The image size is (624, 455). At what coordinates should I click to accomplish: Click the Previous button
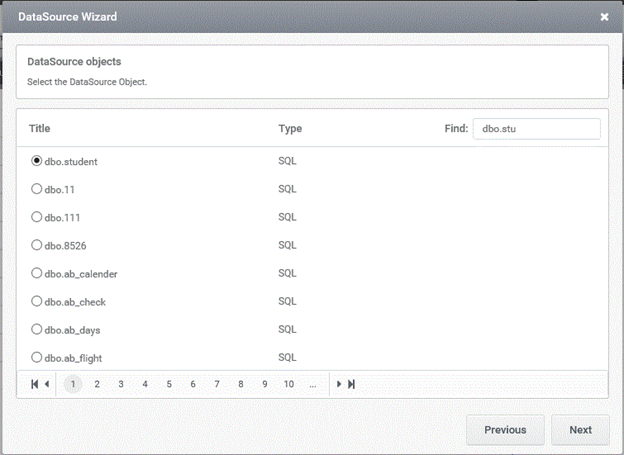point(505,430)
